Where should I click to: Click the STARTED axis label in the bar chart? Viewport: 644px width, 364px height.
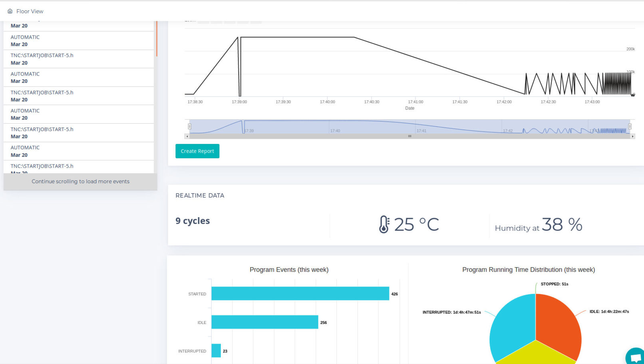click(x=197, y=294)
